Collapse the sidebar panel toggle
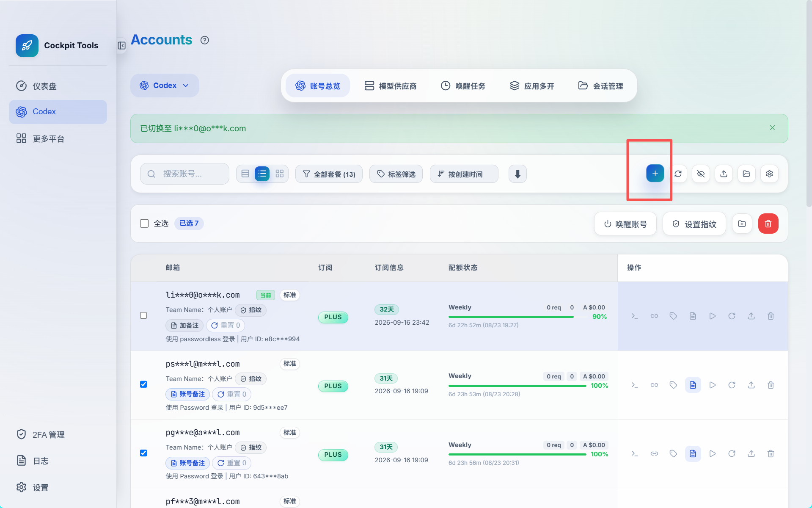This screenshot has height=508, width=812. [121, 45]
